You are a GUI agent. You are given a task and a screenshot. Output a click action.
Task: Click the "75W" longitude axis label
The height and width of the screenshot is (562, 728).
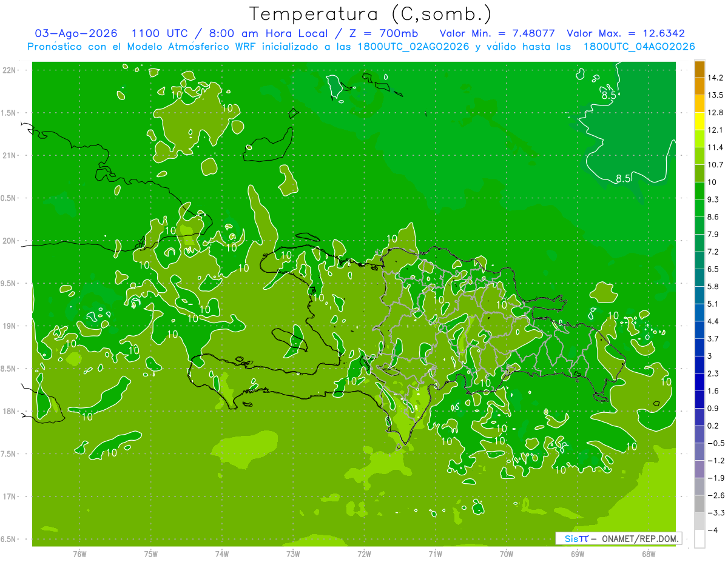tap(151, 554)
